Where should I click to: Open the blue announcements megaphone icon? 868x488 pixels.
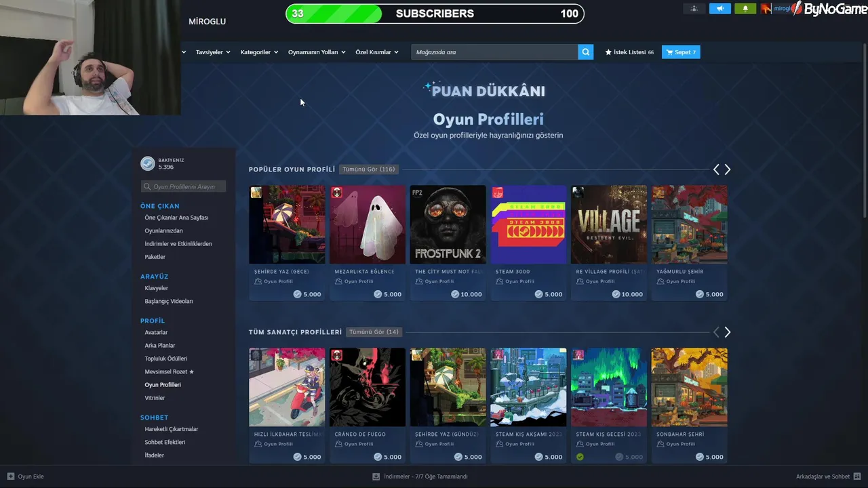[x=719, y=8]
